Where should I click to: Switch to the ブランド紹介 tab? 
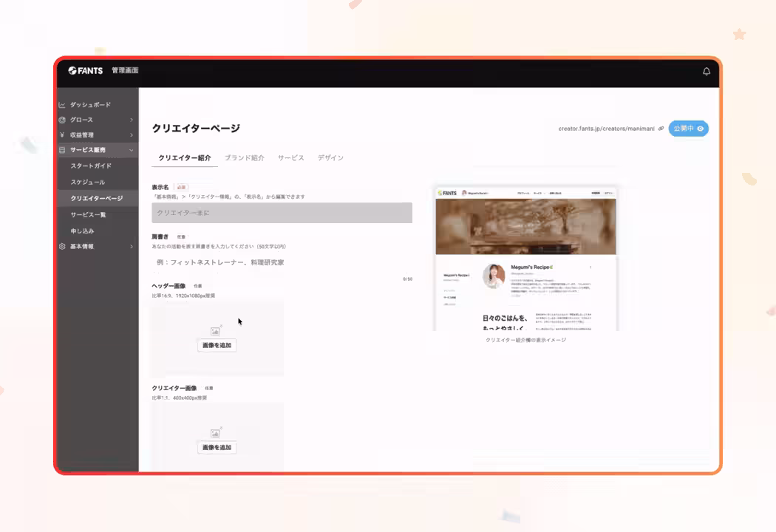(244, 158)
